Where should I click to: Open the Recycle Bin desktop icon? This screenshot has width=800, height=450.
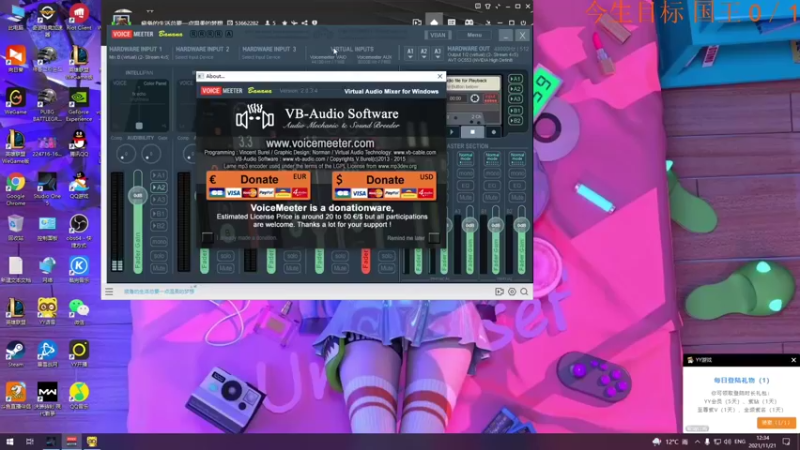[x=16, y=228]
